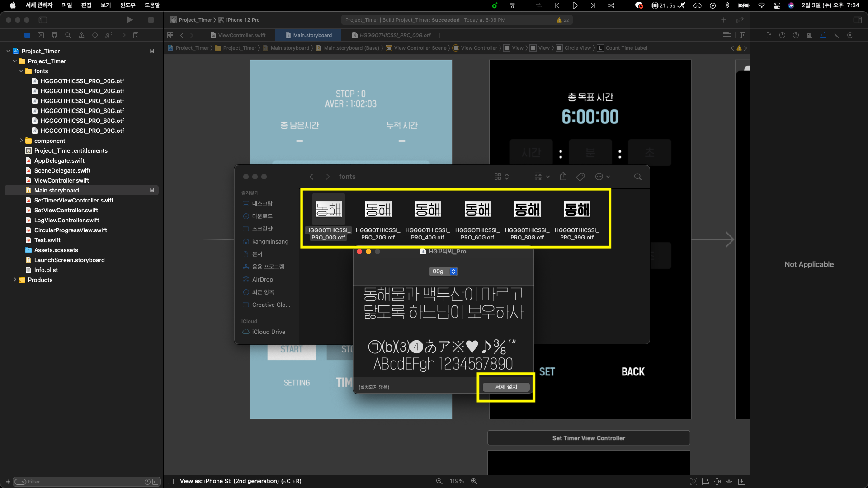Screen dimensions: 868x488
Task: Open the Test navigator diamond icon
Action: coord(95,35)
